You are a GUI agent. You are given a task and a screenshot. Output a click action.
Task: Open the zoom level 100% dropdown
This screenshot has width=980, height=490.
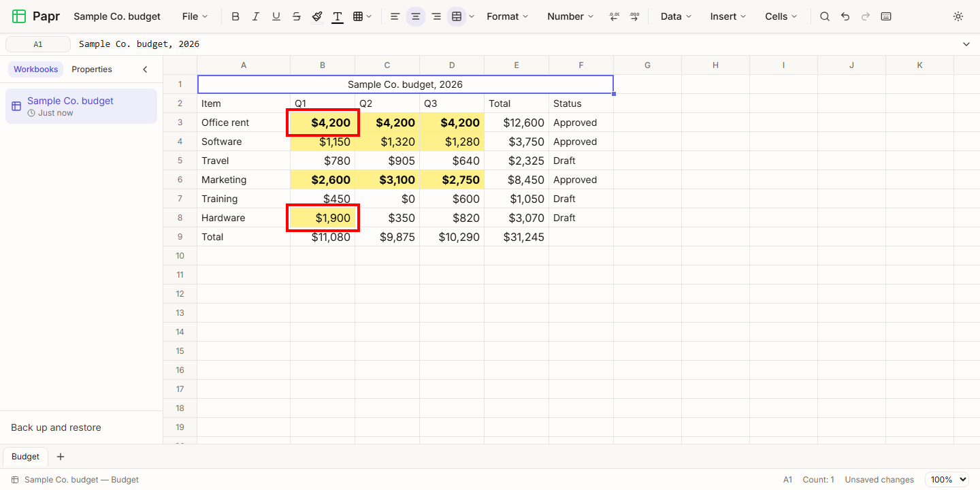pos(947,480)
